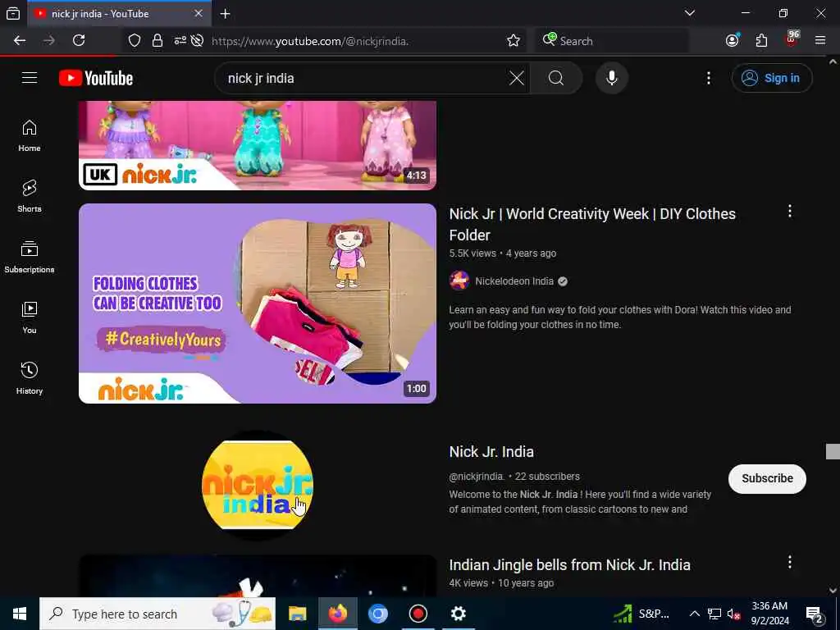Screen dimensions: 840x630
Task: List all tabs dropdown arrow
Action: click(x=690, y=13)
